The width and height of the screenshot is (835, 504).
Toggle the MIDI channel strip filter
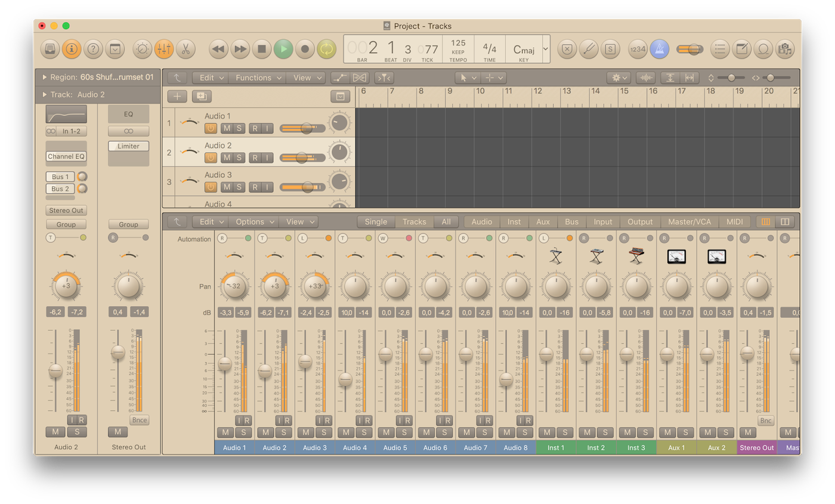coord(735,222)
